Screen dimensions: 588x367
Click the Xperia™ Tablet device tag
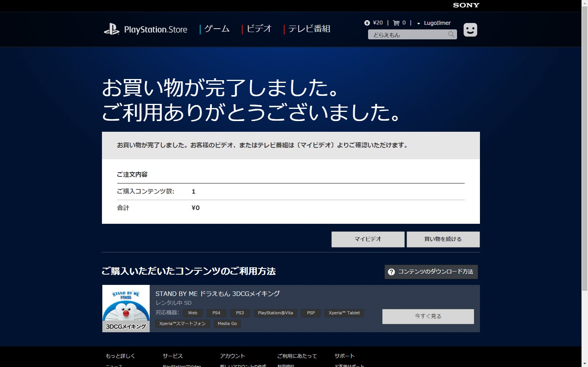344,313
